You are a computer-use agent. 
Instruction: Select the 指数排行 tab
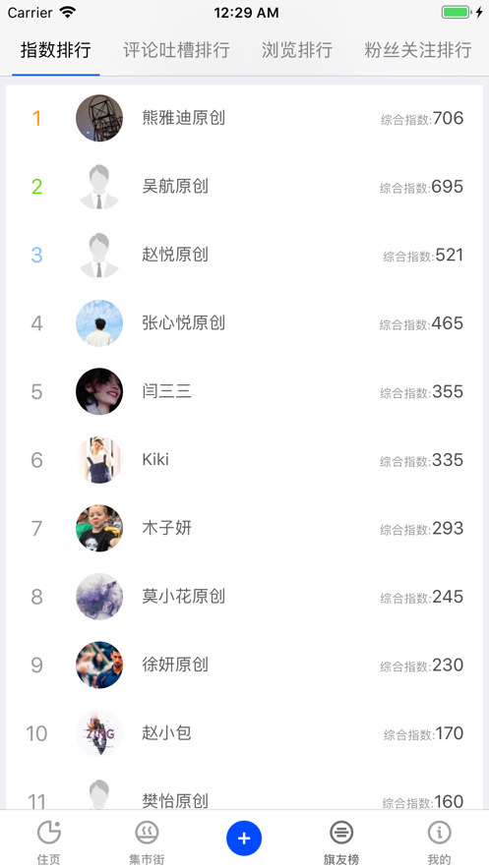(56, 50)
